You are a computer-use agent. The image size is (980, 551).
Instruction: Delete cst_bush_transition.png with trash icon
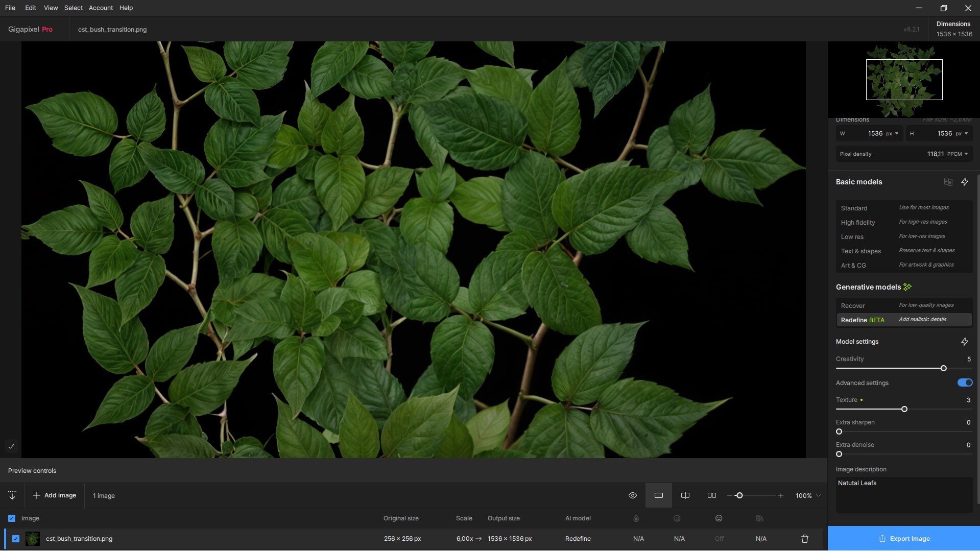coord(805,539)
